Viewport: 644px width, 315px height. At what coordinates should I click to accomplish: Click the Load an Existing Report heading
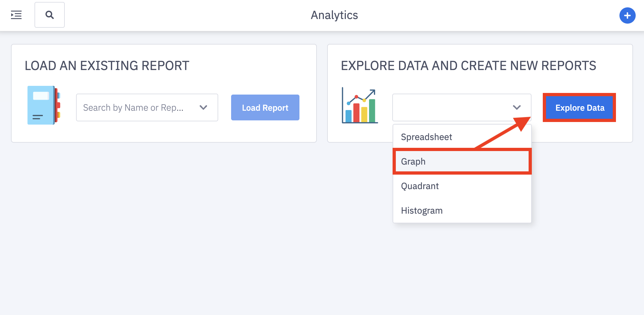(x=107, y=66)
